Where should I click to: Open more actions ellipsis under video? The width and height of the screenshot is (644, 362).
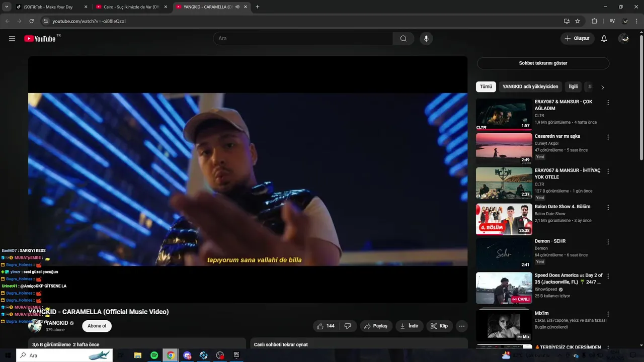click(x=462, y=326)
